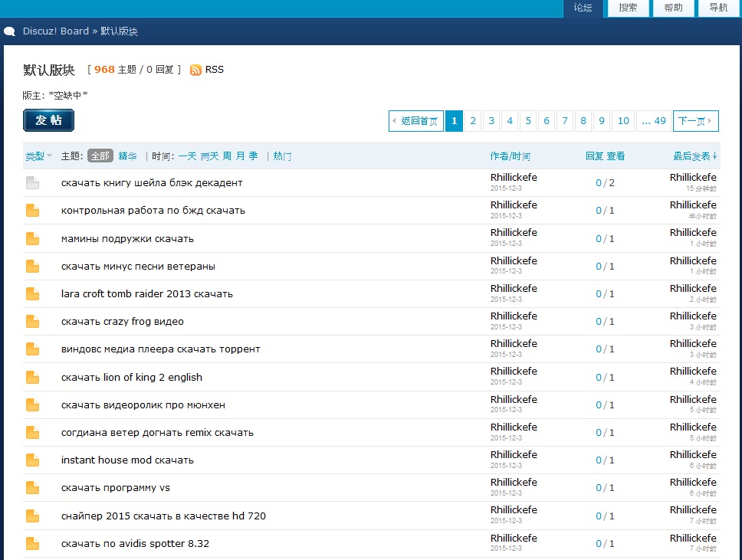Open thread скачать книгу шейла блэк декадент
The width and height of the screenshot is (742, 560).
click(152, 182)
